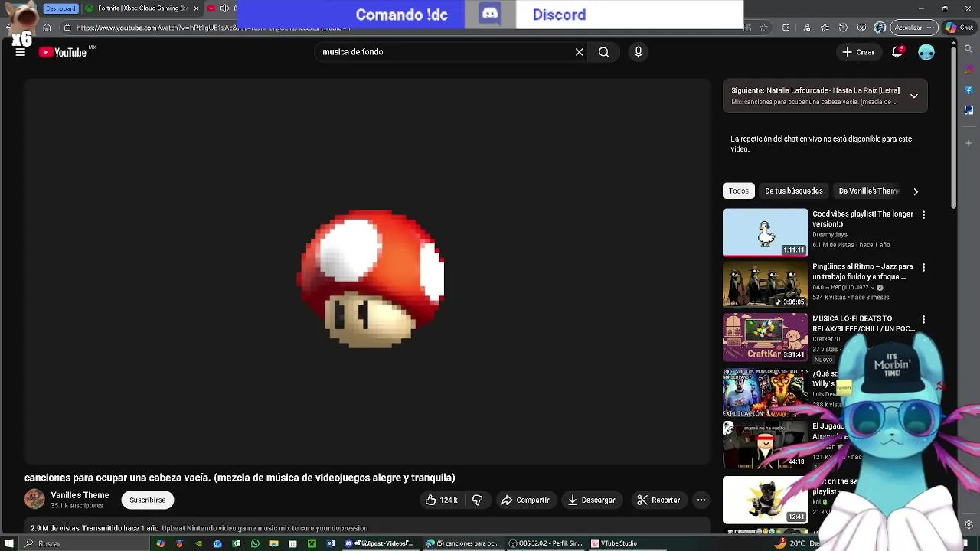
Task: Open options for Pingüinos al Ritmo video
Action: (923, 268)
